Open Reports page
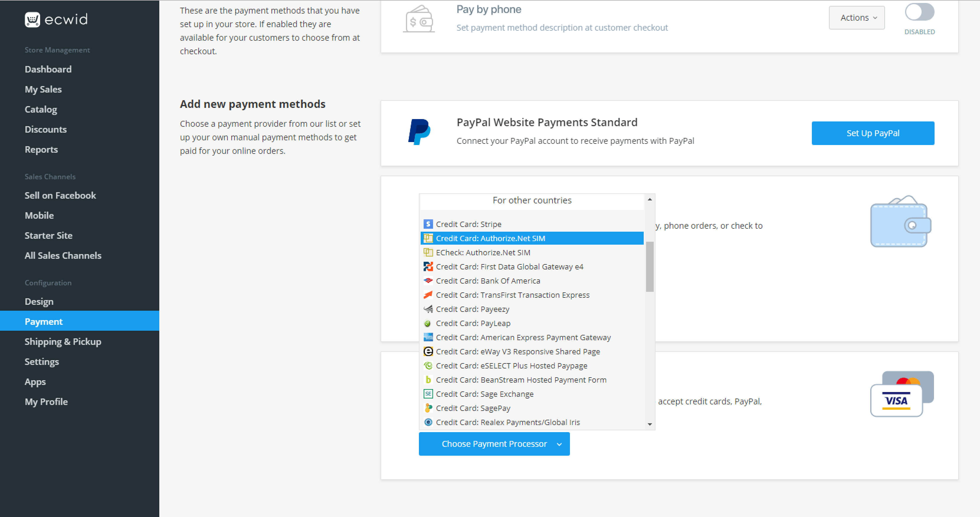This screenshot has height=517, width=980. [41, 149]
